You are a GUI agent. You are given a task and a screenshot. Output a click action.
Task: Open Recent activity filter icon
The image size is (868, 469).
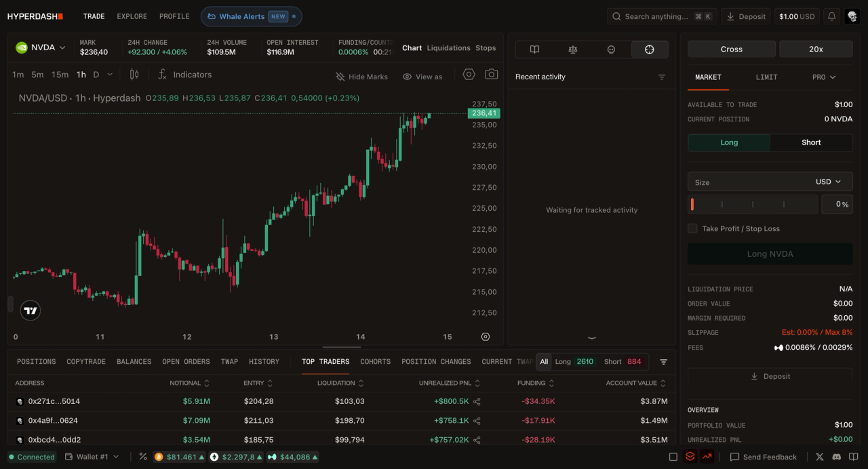(662, 77)
